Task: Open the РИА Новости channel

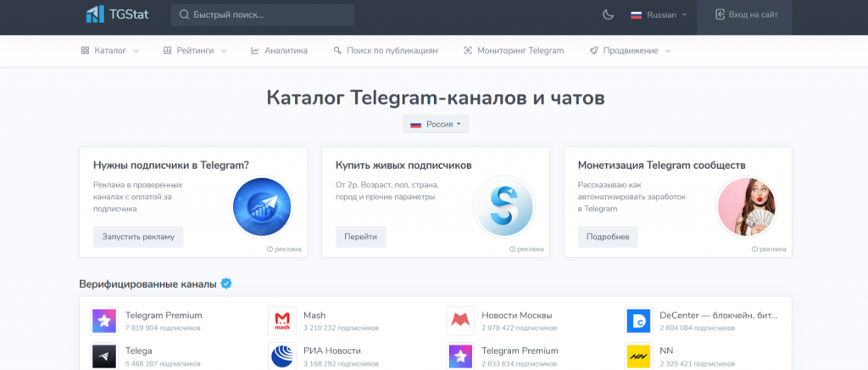Action: pyautogui.click(x=332, y=350)
